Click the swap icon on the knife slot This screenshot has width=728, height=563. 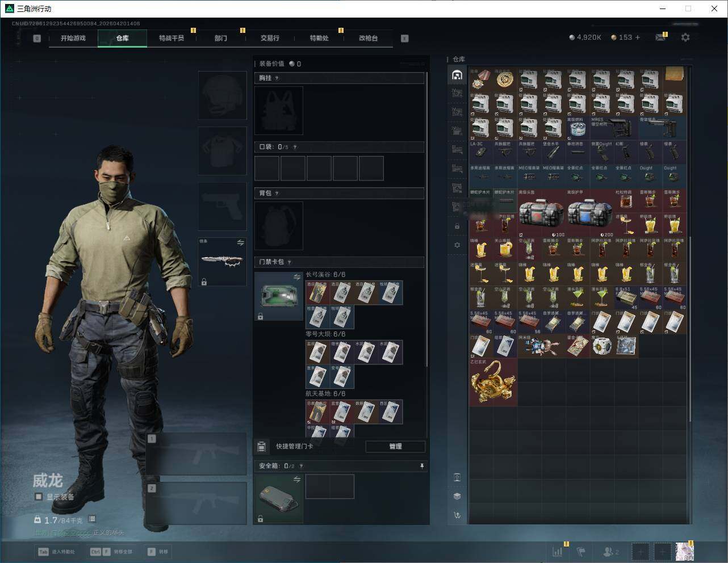pyautogui.click(x=240, y=243)
